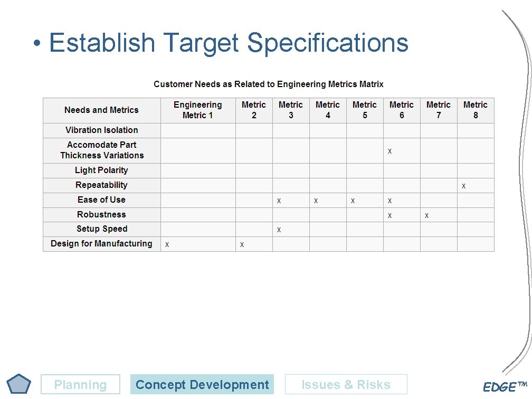This screenshot has width=532, height=399.
Task: Click the X under Metric 8 for Repeatability
Action: point(463,185)
